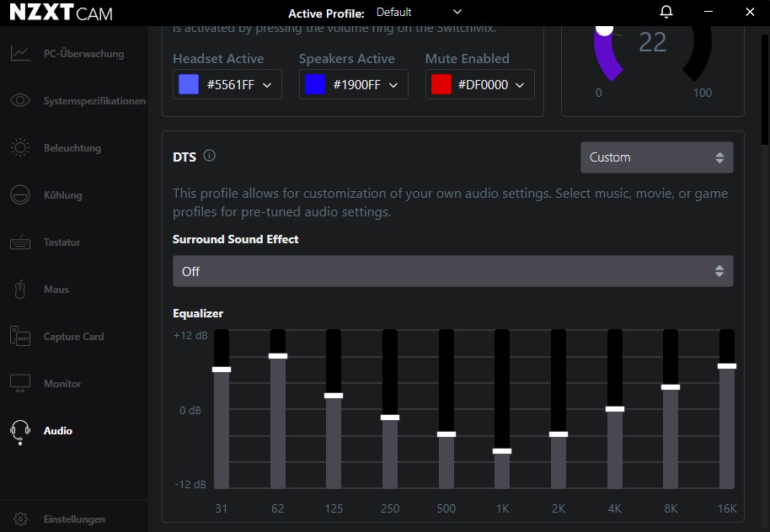Select the Audio sidebar item

point(57,431)
